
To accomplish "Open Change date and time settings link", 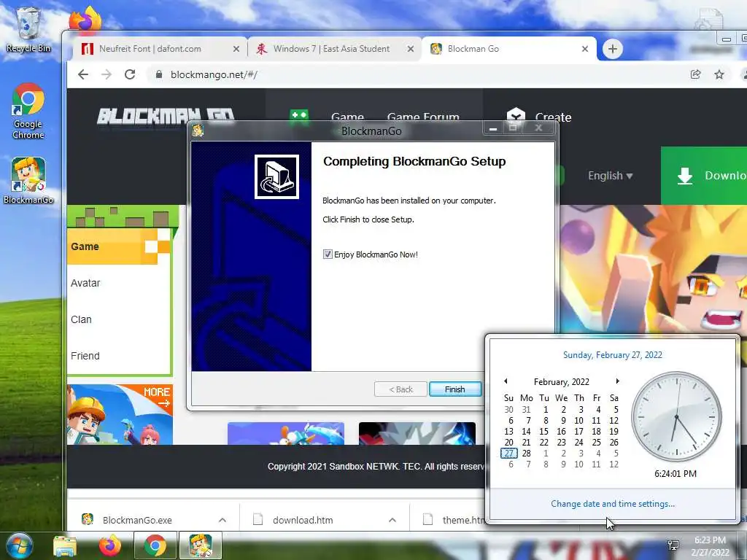I will 613,504.
